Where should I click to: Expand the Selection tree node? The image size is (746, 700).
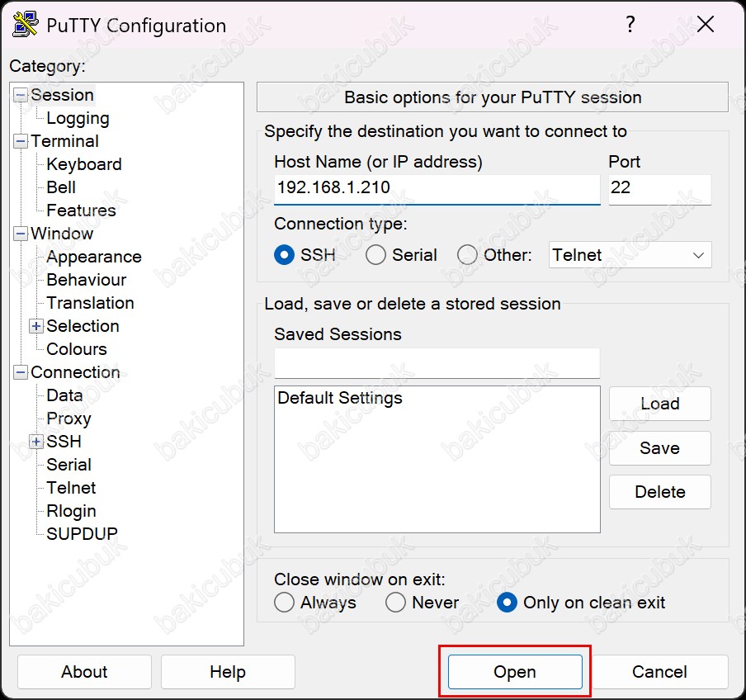[35, 326]
